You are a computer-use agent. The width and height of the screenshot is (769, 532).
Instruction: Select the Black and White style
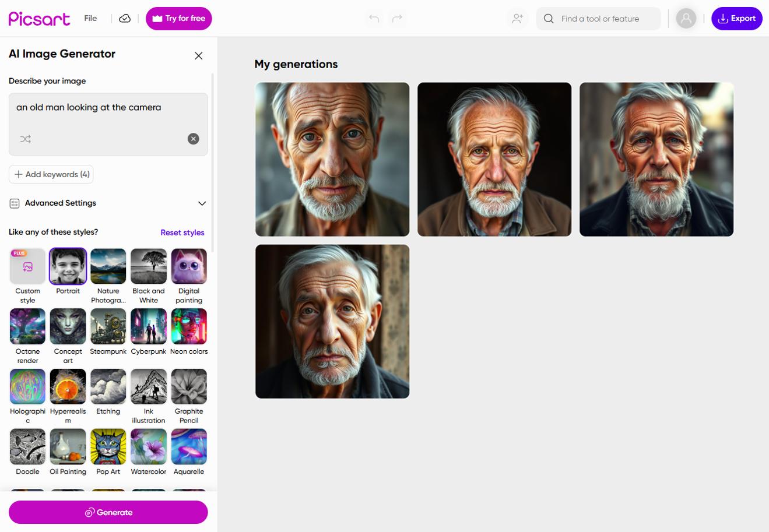coord(148,266)
